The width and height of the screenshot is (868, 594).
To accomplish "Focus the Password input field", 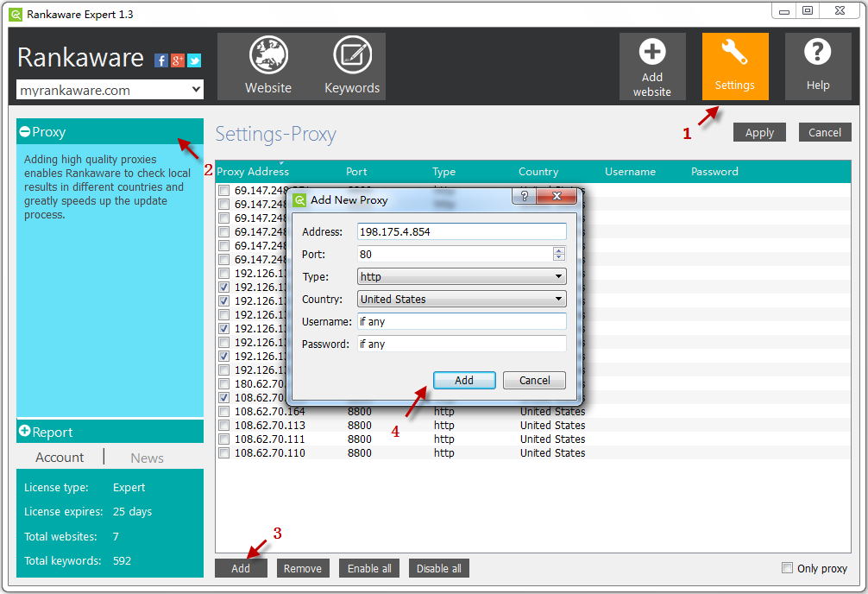I will pos(462,344).
